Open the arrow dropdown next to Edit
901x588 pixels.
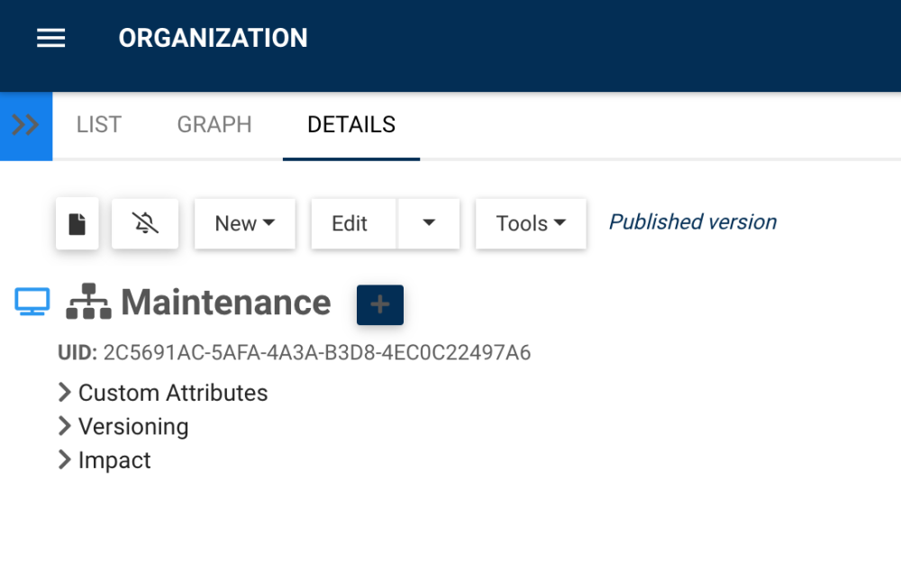point(429,223)
